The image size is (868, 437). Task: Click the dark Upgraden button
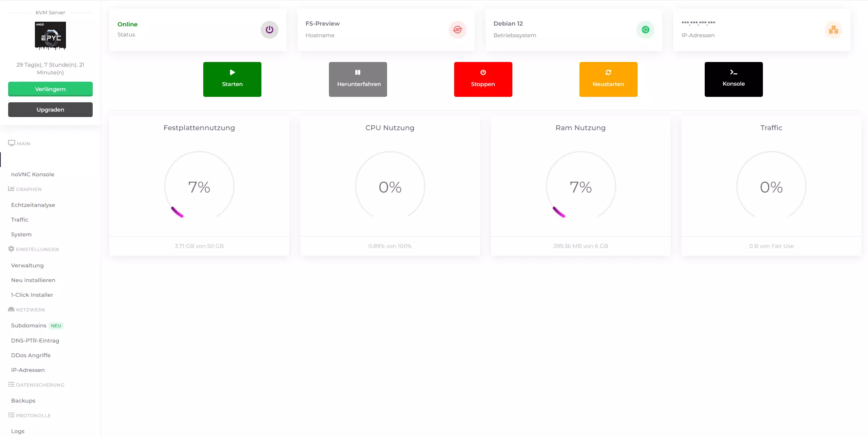[x=50, y=110]
